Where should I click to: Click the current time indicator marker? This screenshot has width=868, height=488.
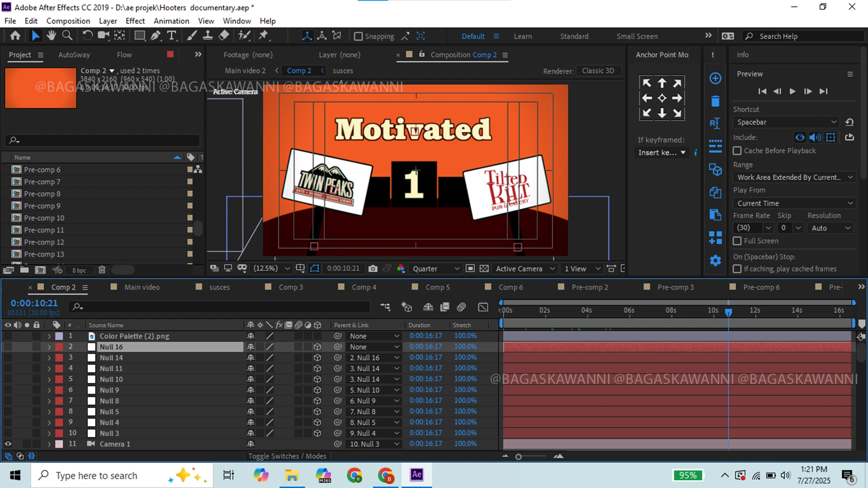pos(728,312)
